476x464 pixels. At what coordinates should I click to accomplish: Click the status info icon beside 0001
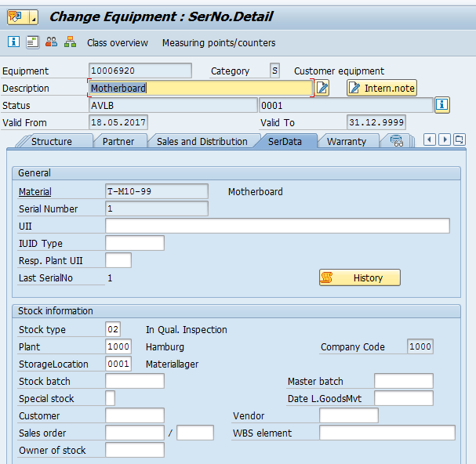[x=442, y=105]
